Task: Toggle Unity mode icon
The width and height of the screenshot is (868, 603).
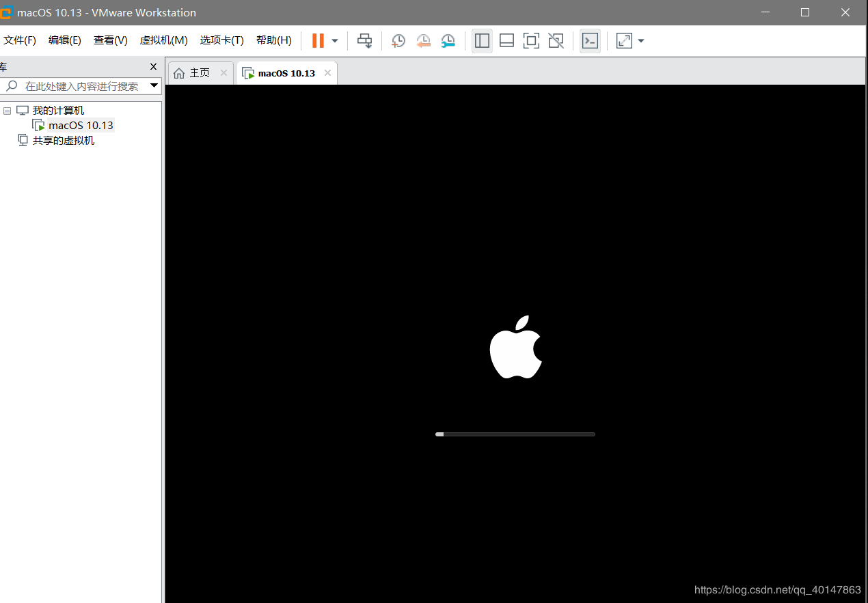Action: pyautogui.click(x=556, y=41)
